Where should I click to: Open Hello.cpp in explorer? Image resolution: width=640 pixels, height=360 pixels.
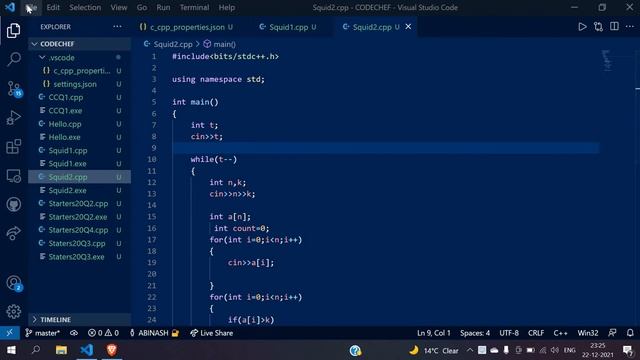tap(80, 124)
